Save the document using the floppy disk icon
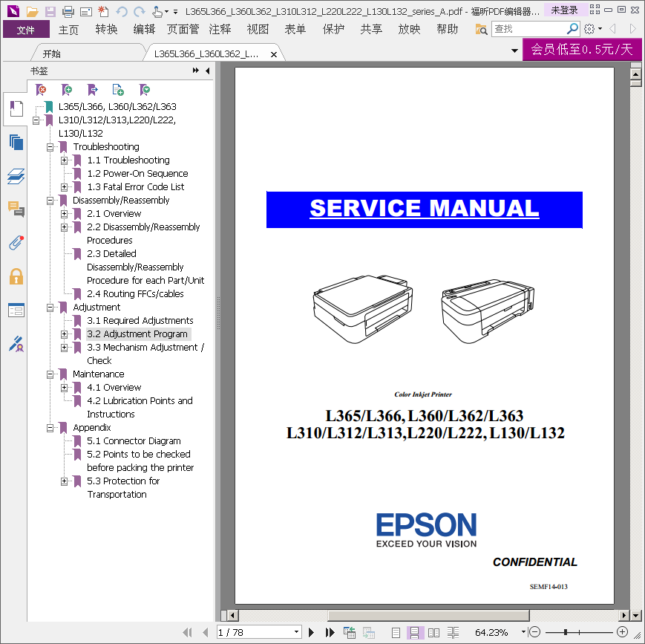This screenshot has width=645, height=644. tap(50, 11)
